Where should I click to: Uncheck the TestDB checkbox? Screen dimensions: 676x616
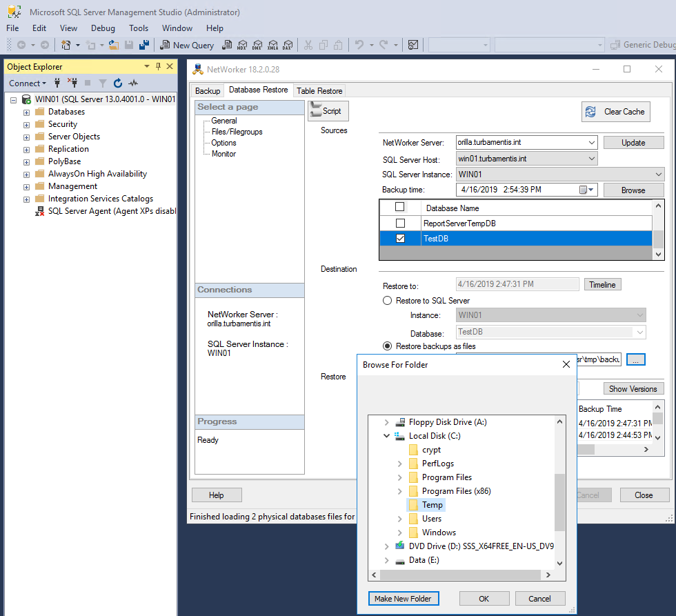click(x=401, y=239)
